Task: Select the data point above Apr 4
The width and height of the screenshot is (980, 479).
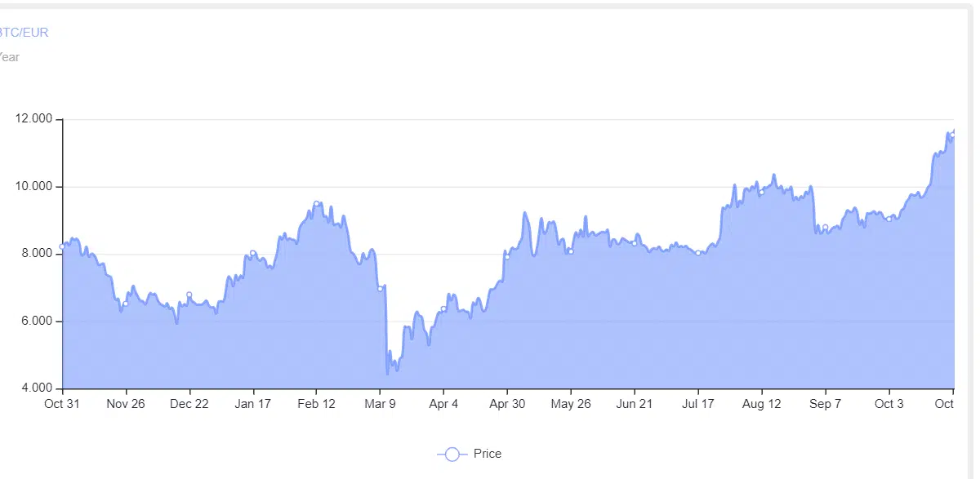Action: pyautogui.click(x=443, y=308)
